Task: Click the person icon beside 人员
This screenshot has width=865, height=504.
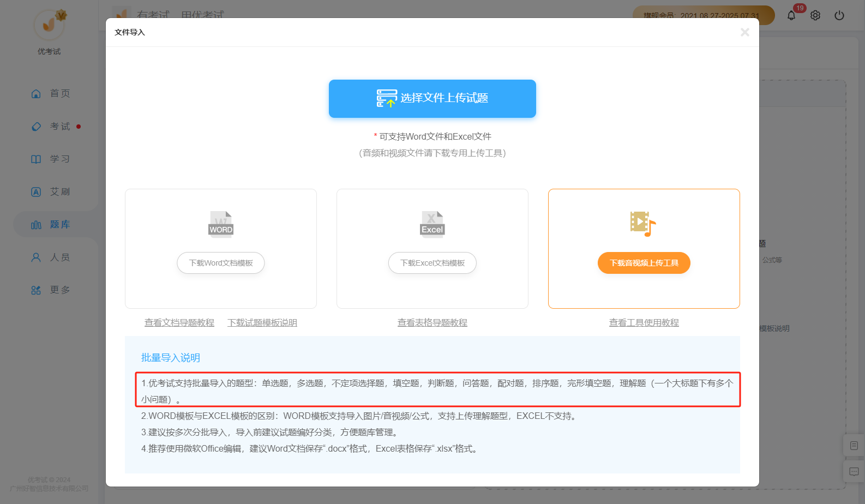Action: click(x=36, y=257)
